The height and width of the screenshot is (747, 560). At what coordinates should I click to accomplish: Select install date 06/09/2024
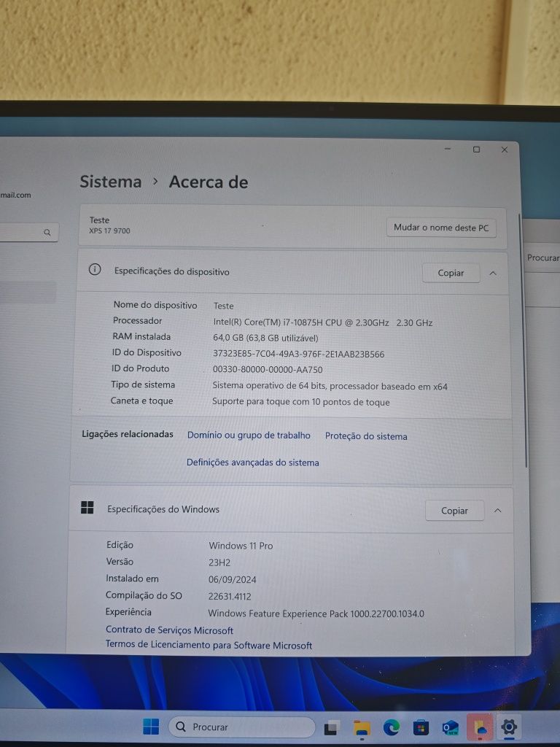point(233,579)
